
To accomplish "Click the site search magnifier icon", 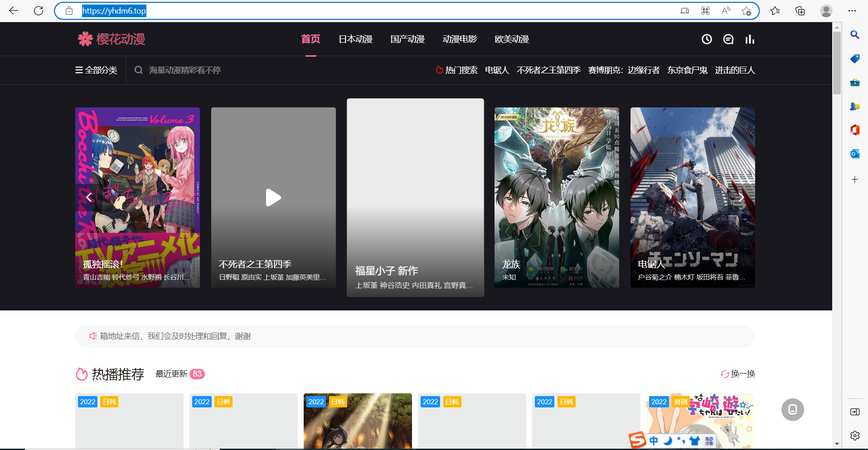I will (x=139, y=70).
